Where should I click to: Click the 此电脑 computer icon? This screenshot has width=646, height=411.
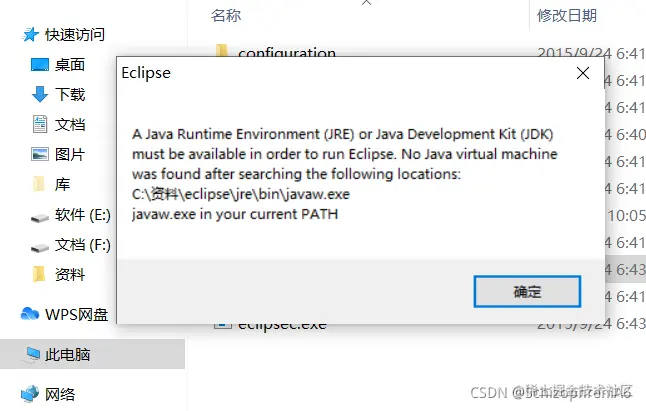(33, 354)
